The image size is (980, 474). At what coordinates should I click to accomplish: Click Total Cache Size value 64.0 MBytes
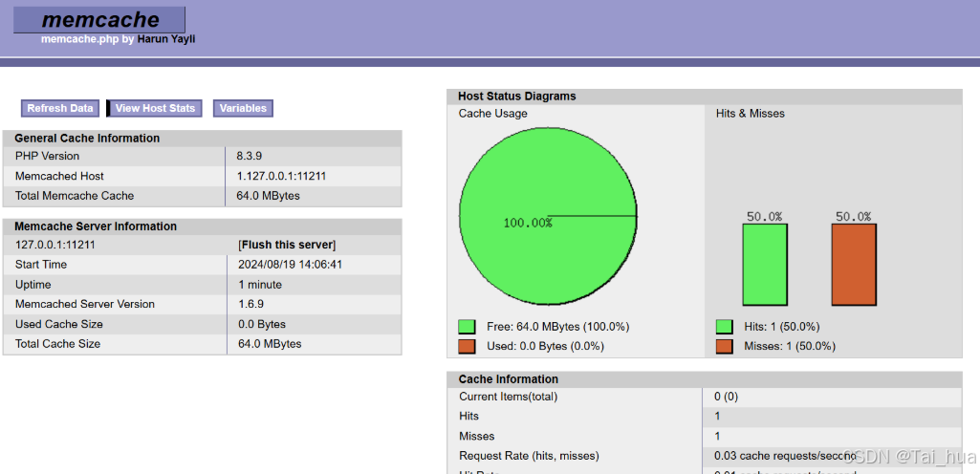(x=270, y=344)
